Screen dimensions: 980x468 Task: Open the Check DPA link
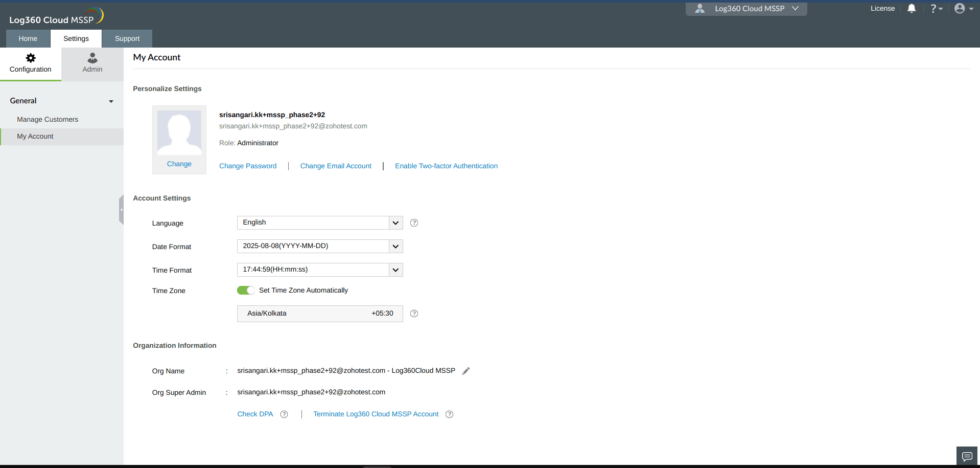(x=255, y=414)
